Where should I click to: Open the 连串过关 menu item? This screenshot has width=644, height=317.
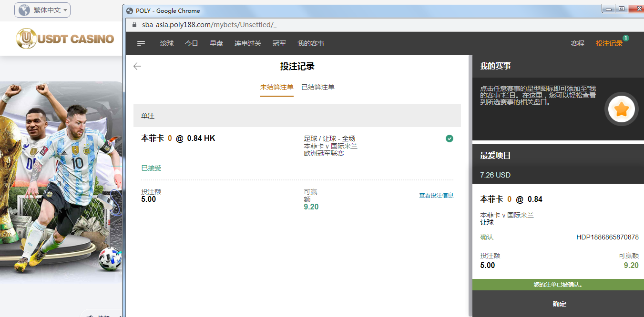[248, 43]
